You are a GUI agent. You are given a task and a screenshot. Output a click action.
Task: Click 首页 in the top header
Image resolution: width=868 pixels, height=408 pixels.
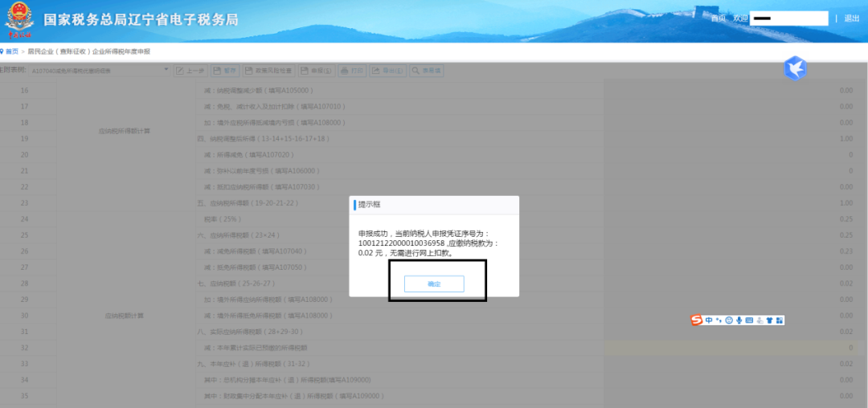(x=719, y=18)
